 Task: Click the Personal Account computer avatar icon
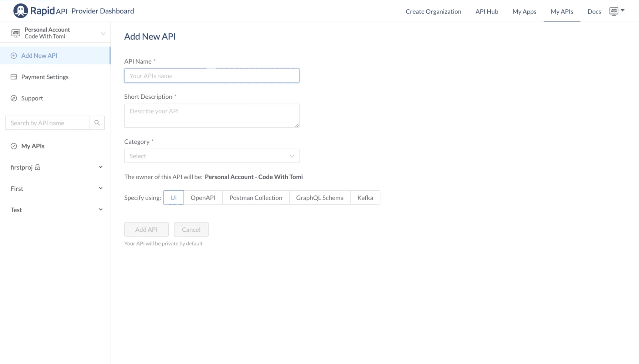coord(16,33)
